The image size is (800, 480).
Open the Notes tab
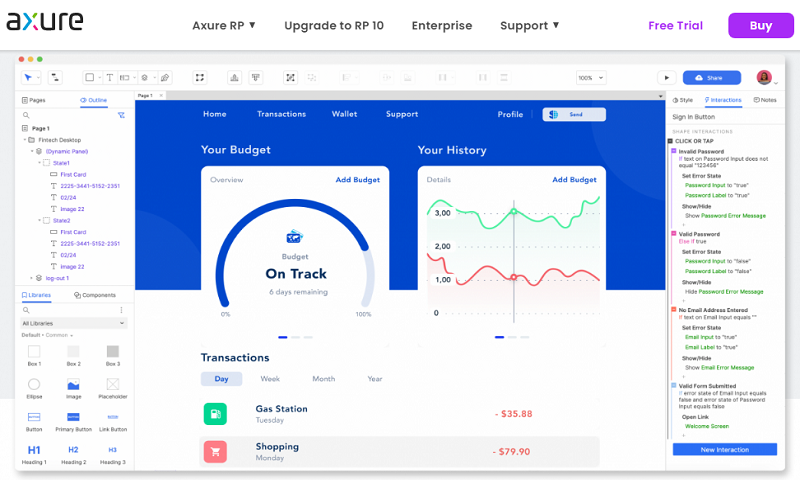(x=765, y=100)
